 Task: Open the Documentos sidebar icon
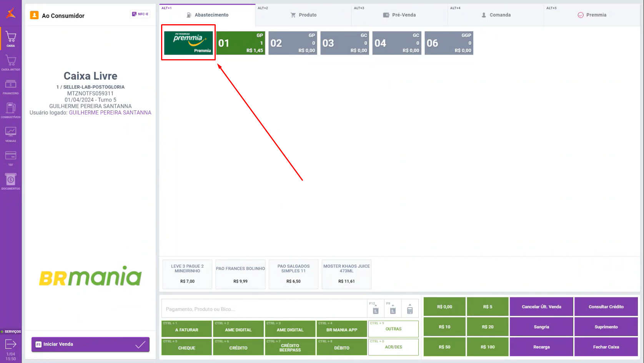11,181
